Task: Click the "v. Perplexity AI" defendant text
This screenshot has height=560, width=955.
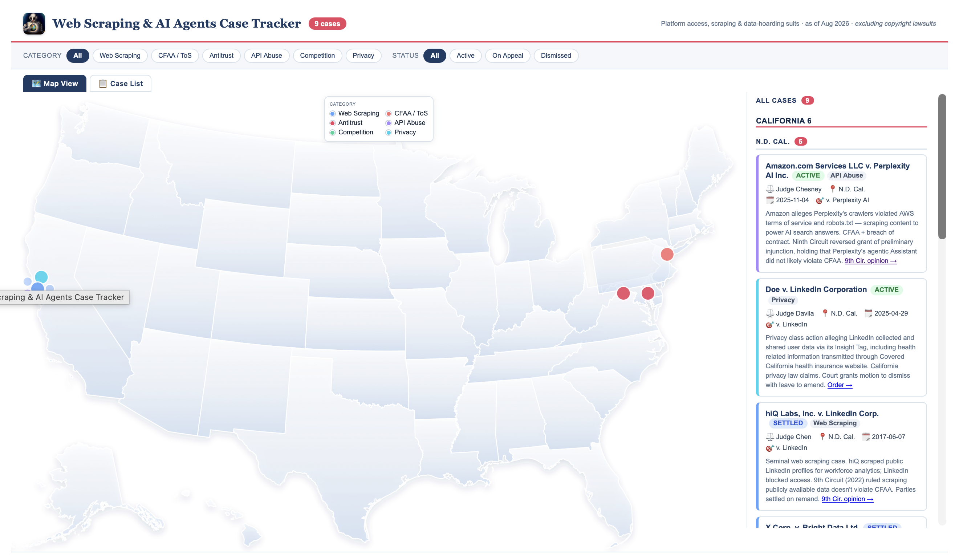Action: pos(848,200)
